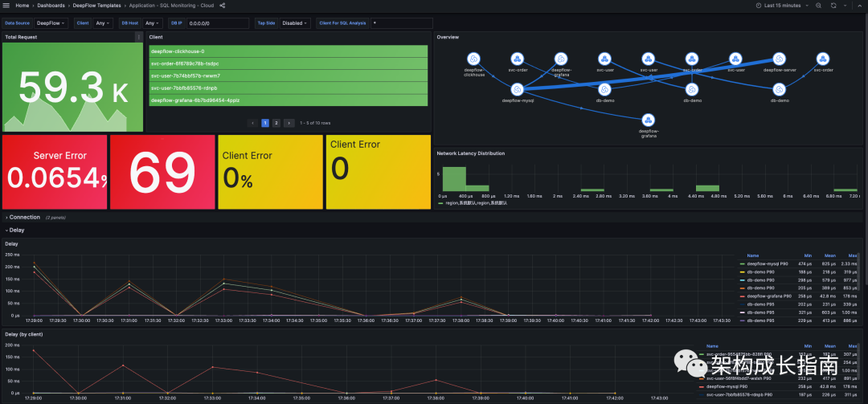
Task: Sort Delay legend by Name column
Action: pos(753,255)
